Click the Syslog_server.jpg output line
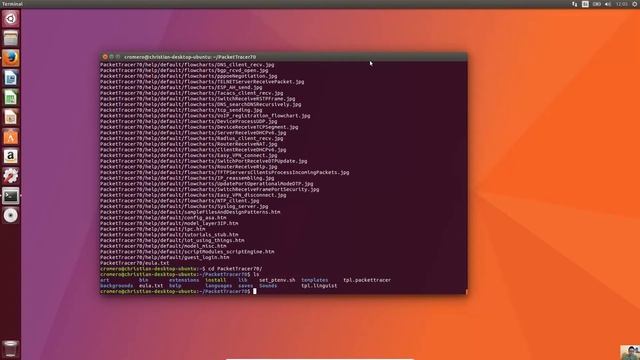This screenshot has height=360, width=640. [184, 206]
